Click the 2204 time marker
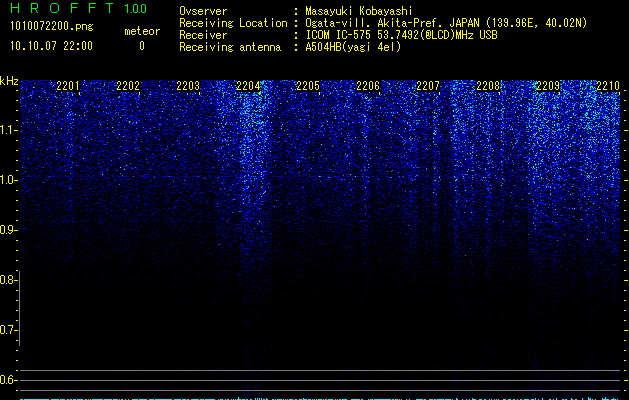Image resolution: width=629 pixels, height=400 pixels. [x=248, y=86]
